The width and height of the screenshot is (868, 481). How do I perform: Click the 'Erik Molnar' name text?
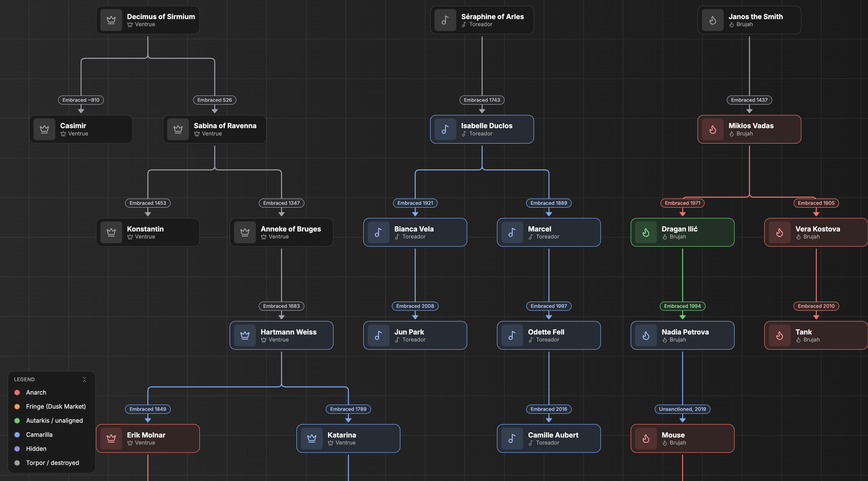(146, 435)
